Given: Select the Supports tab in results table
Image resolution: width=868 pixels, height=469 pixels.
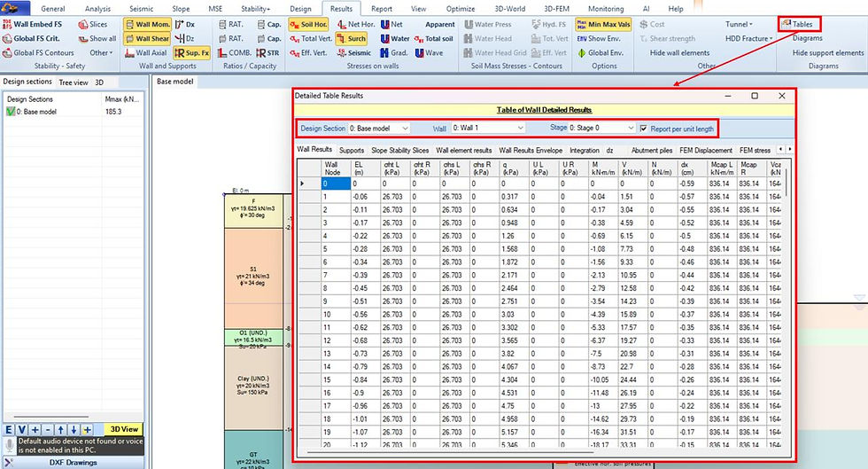Looking at the screenshot, I should pyautogui.click(x=352, y=150).
